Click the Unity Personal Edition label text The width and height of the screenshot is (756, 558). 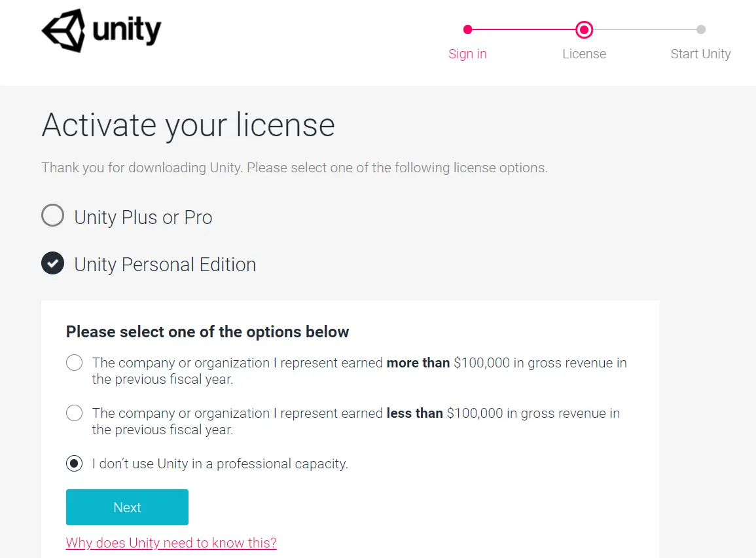point(165,265)
